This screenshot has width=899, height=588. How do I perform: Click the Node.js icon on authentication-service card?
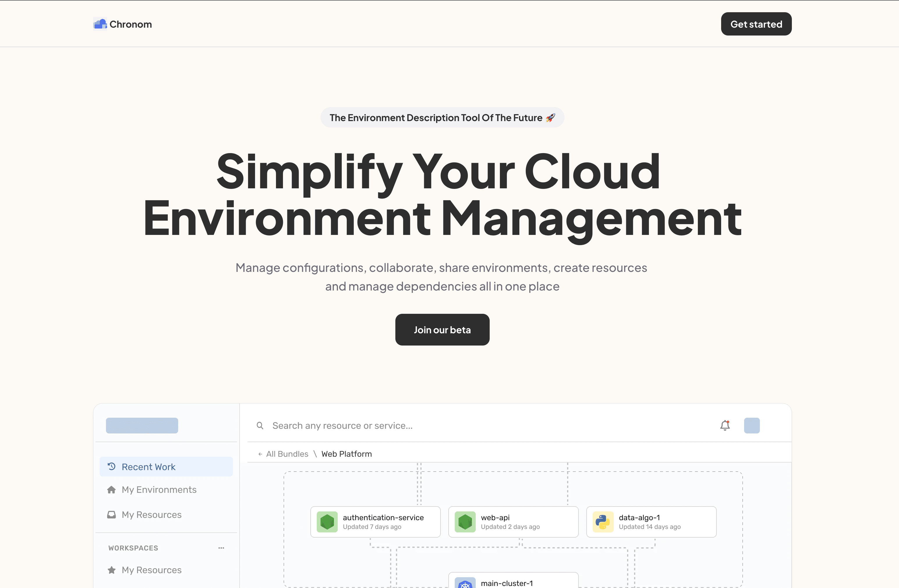click(327, 522)
